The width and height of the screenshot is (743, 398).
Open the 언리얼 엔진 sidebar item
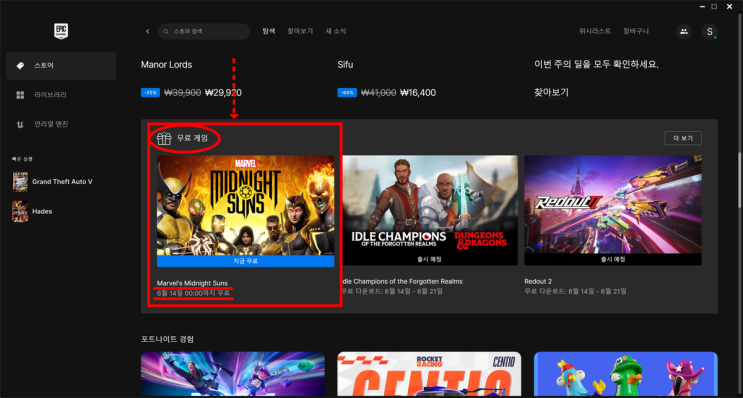61,124
